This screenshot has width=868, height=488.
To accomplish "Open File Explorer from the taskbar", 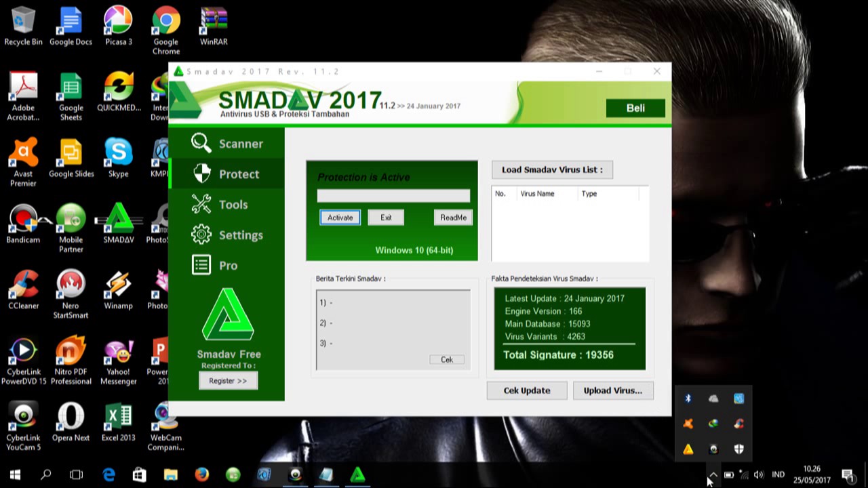I will pyautogui.click(x=170, y=474).
